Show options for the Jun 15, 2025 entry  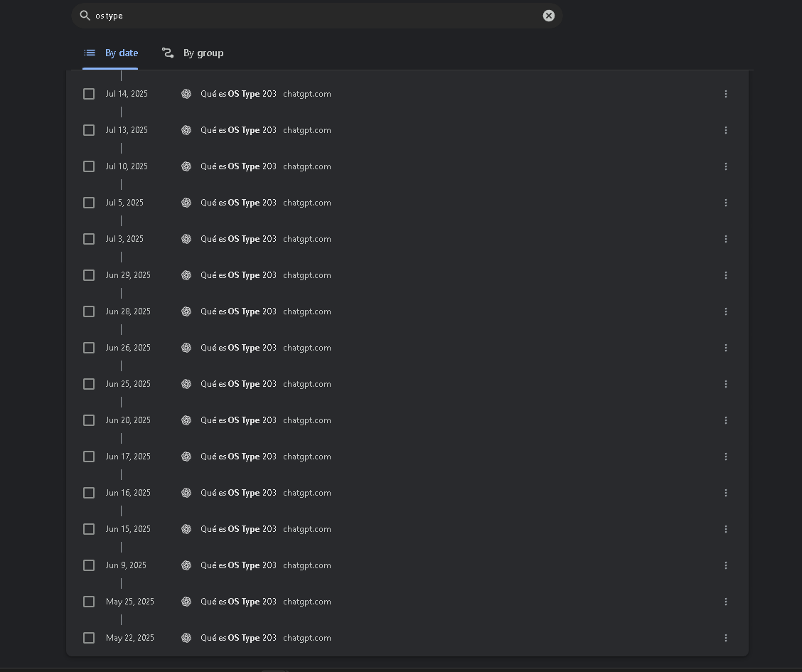click(x=726, y=529)
